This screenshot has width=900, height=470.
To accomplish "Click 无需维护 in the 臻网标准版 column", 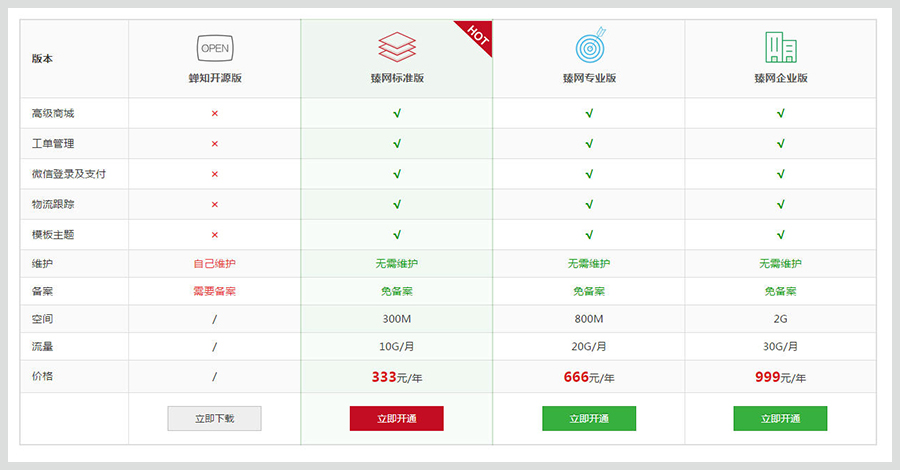I will [x=397, y=264].
